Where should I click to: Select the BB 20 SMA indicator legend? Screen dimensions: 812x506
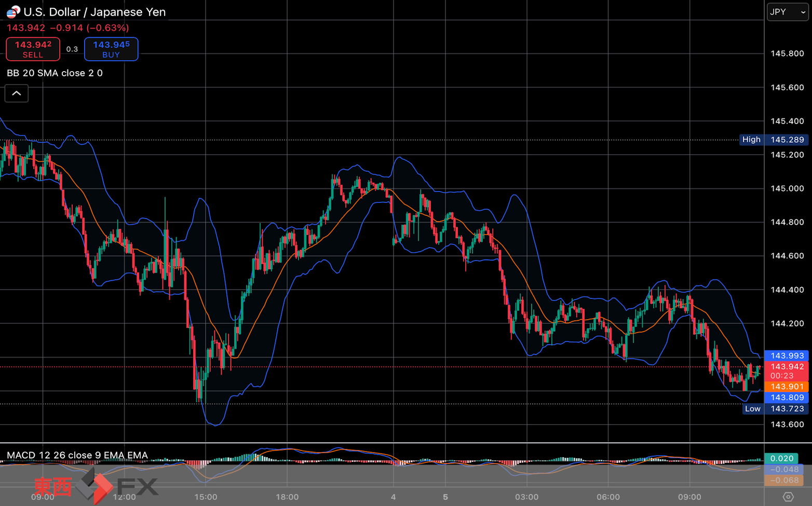[55, 73]
